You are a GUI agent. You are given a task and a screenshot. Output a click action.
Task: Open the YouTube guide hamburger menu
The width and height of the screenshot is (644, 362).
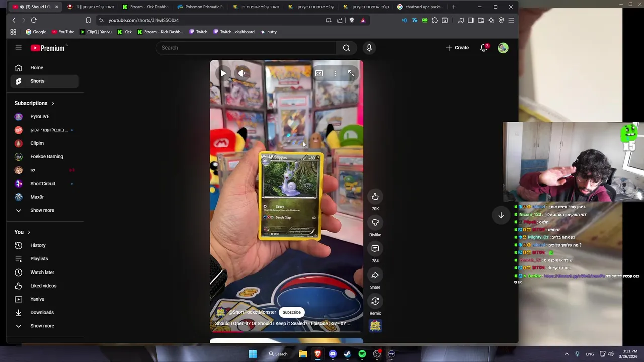click(x=18, y=48)
